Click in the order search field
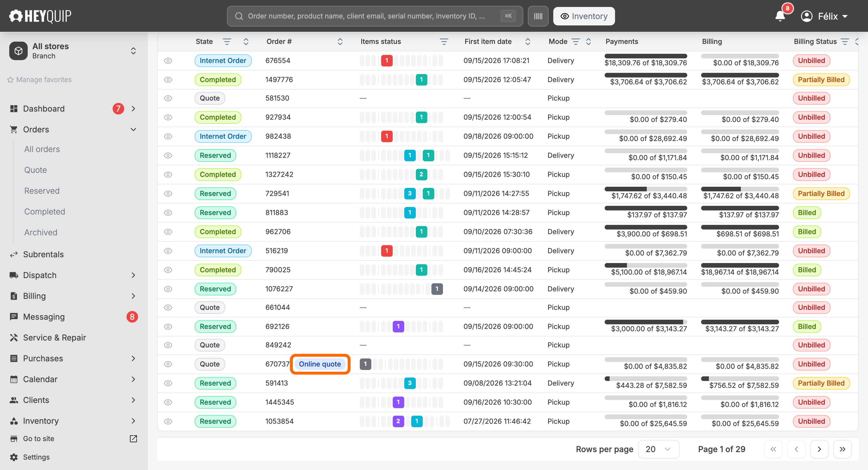This screenshot has width=868, height=470. 375,16
